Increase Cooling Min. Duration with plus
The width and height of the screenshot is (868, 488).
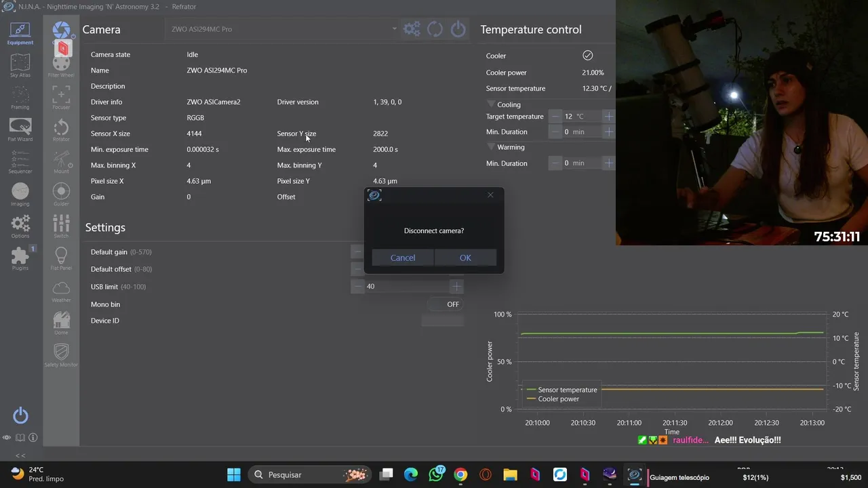coord(609,132)
